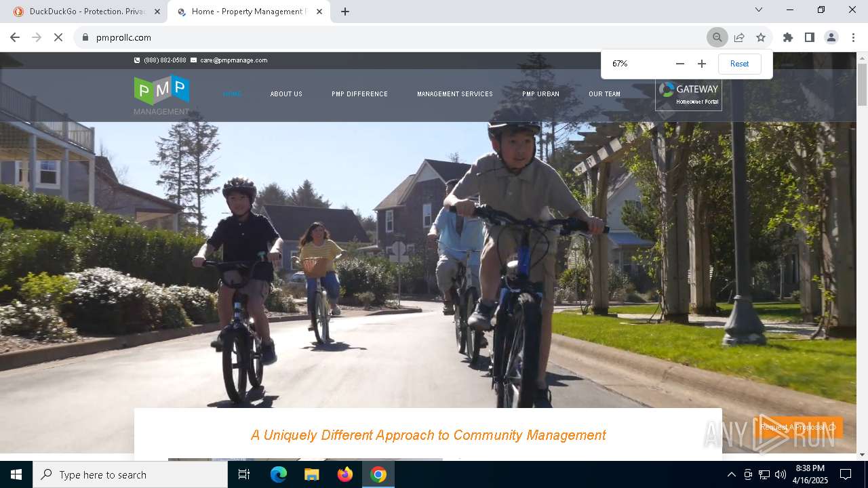The image size is (868, 488).
Task: Close the Property Management tab
Action: (x=319, y=12)
